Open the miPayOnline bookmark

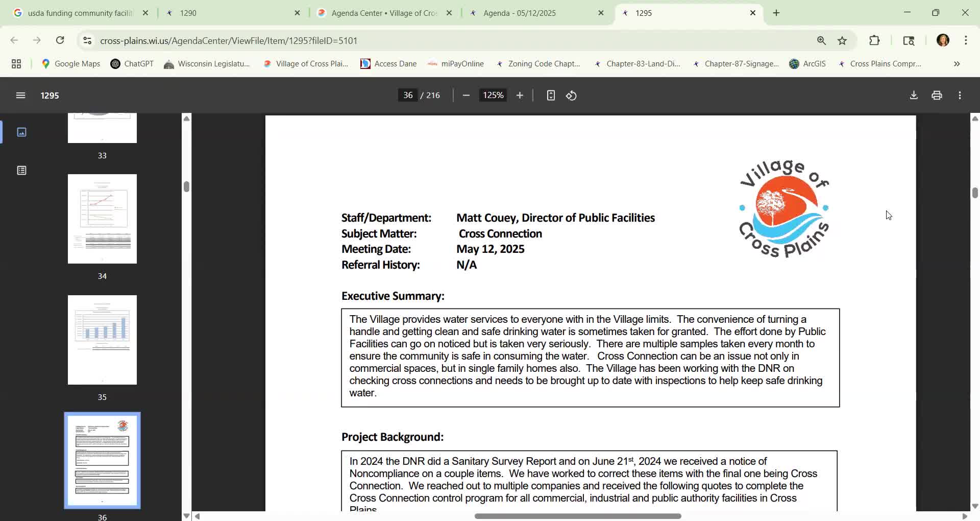pyautogui.click(x=455, y=64)
